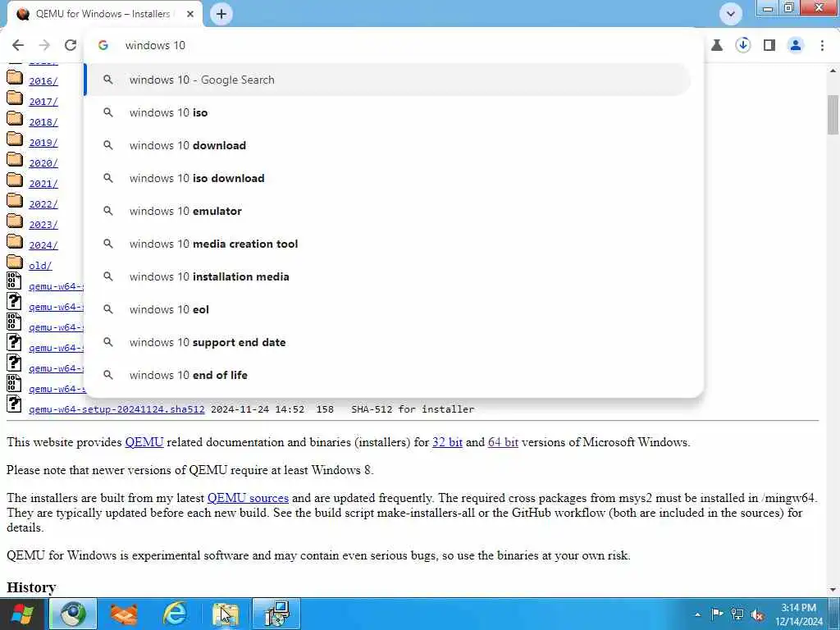Select 'windows 10 media creation tool' suggestion
This screenshot has width=840, height=630.
tap(387, 244)
